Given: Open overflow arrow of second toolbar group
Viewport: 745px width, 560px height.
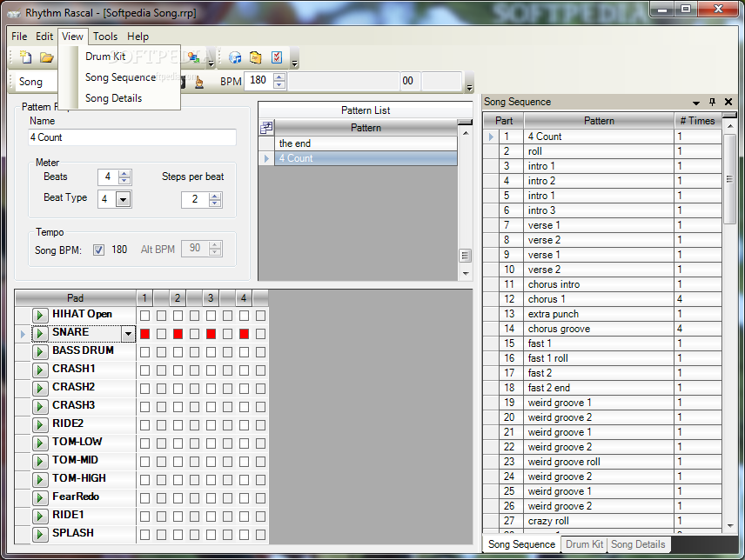Looking at the screenshot, I should tap(294, 63).
